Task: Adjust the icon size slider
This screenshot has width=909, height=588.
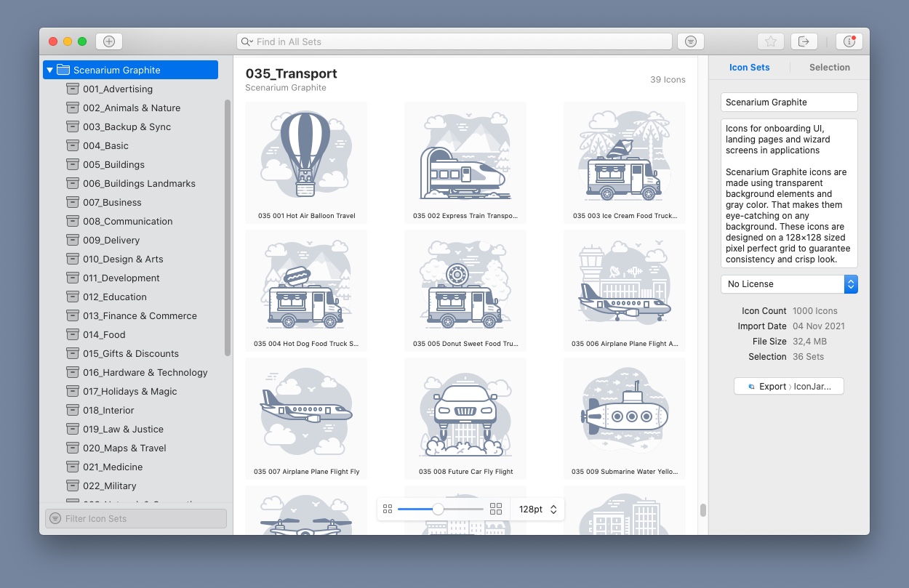Action: 438,509
